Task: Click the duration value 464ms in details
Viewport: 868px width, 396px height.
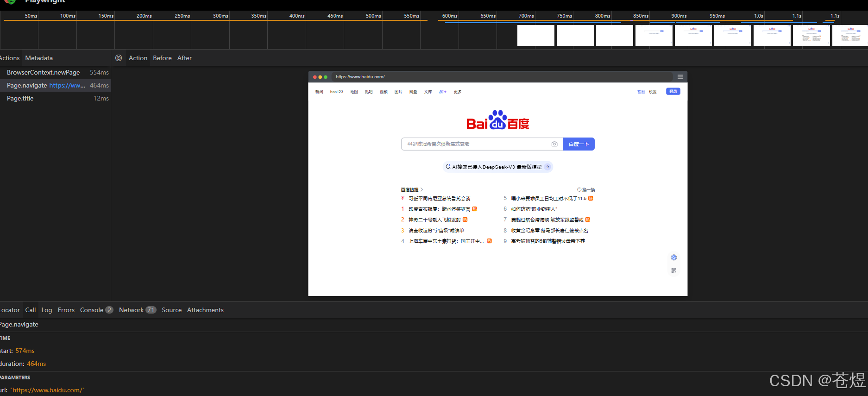Action: click(x=36, y=364)
